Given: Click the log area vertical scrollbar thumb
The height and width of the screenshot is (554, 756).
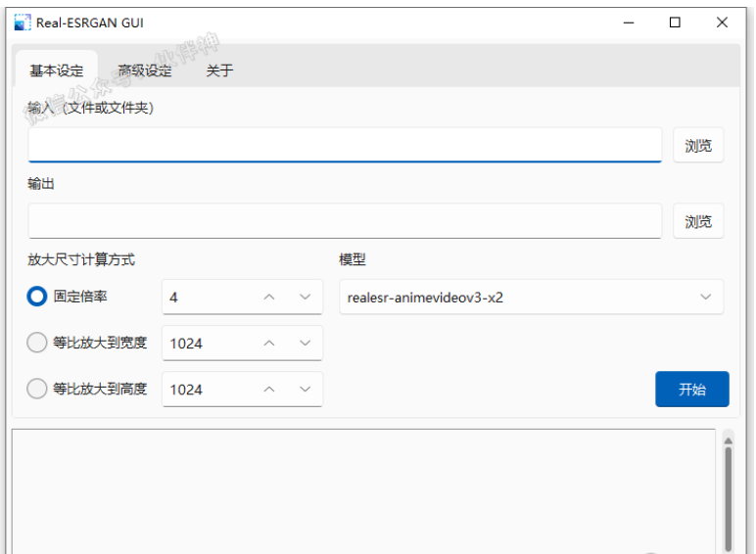Looking at the screenshot, I should coord(728,499).
